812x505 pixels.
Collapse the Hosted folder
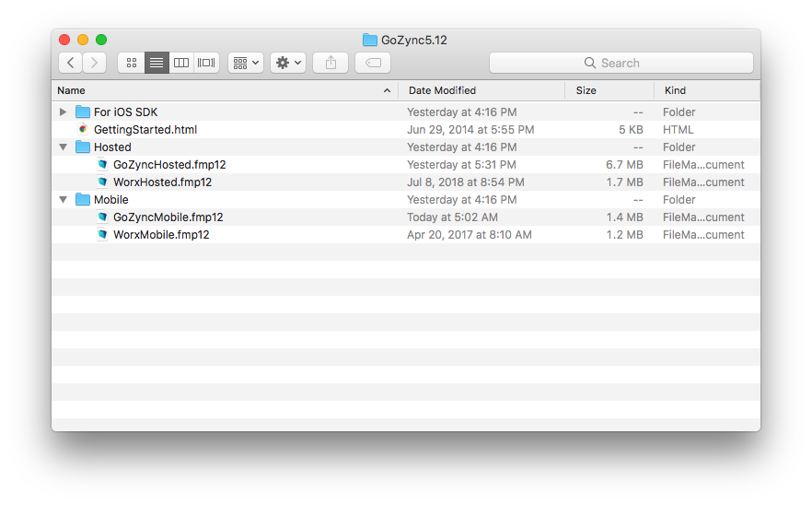click(x=63, y=147)
